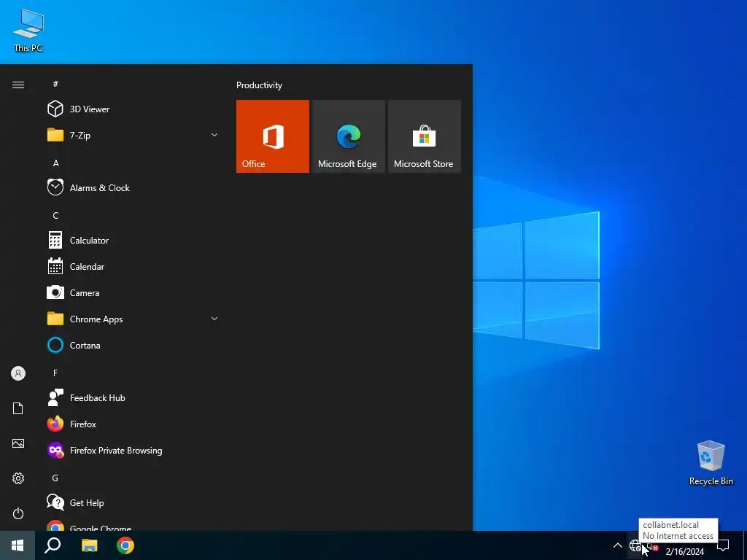Open the network status tray icon

click(635, 545)
